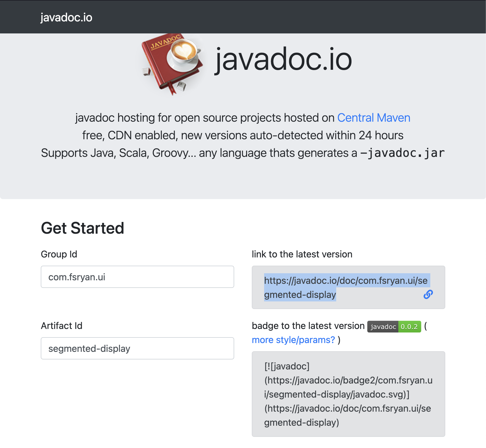Click the CDN enabled tagline line

point(243,135)
